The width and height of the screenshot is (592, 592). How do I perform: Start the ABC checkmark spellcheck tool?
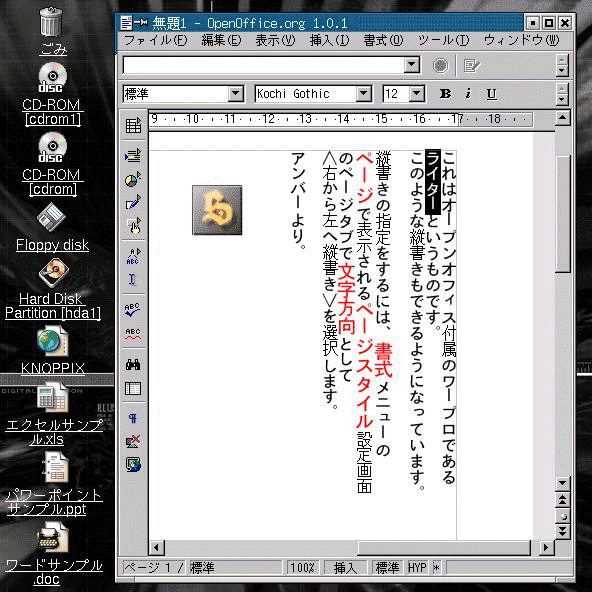pos(133,310)
